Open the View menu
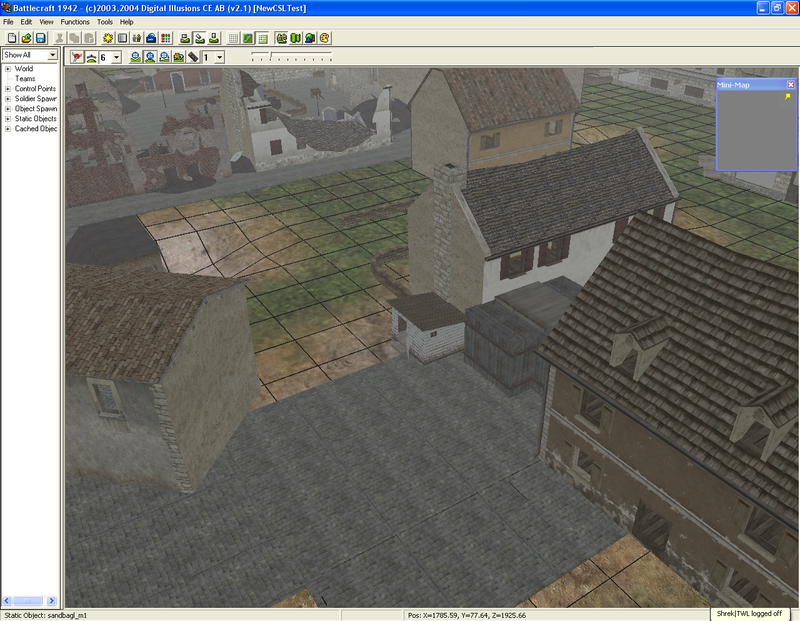Viewport: 800px width, 621px height. tap(46, 22)
